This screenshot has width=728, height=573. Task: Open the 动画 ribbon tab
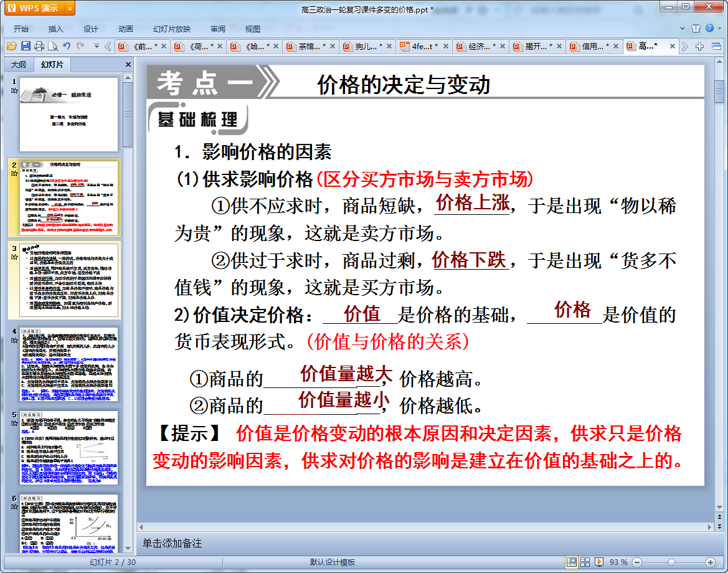click(x=125, y=29)
